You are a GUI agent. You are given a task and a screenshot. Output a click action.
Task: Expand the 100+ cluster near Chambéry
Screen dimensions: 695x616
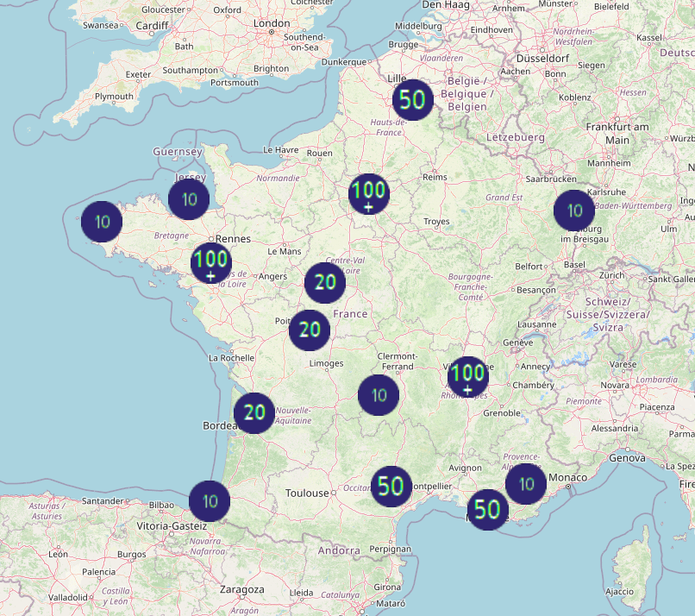(468, 377)
